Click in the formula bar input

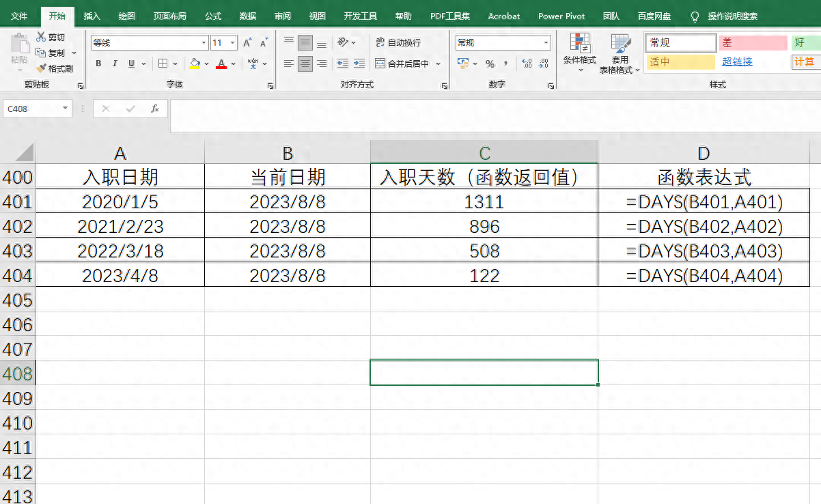(x=495, y=115)
